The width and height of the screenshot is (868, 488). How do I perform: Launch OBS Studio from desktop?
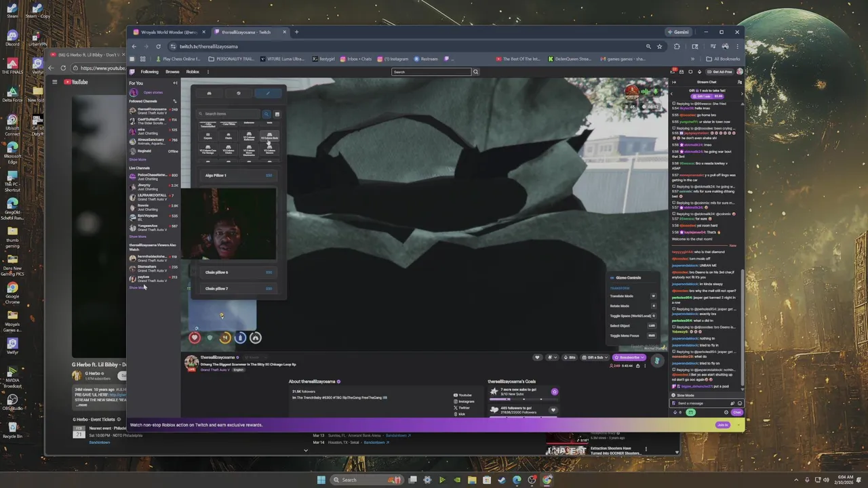(x=12, y=401)
